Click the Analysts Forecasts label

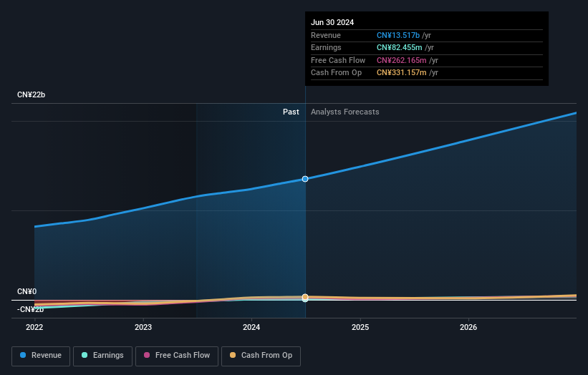click(345, 112)
